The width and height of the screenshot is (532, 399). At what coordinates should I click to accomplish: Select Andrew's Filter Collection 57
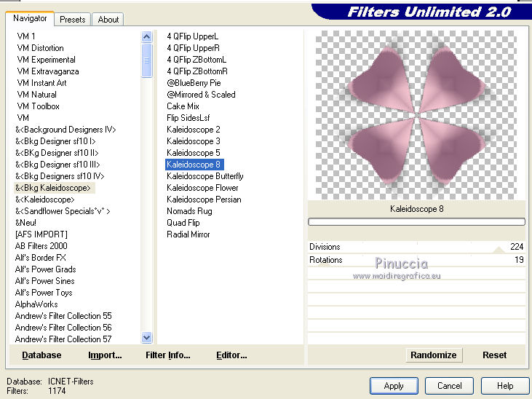(x=63, y=339)
